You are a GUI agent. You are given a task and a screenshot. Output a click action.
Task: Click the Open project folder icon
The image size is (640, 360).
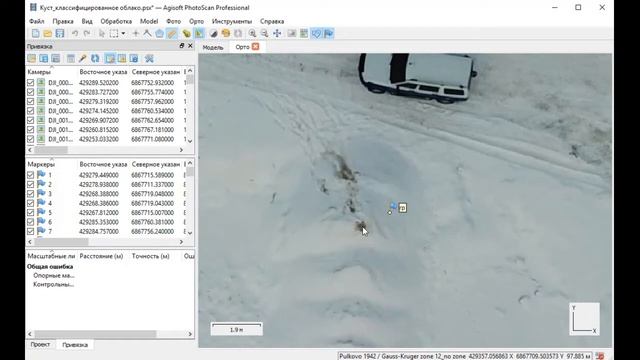(x=48, y=33)
